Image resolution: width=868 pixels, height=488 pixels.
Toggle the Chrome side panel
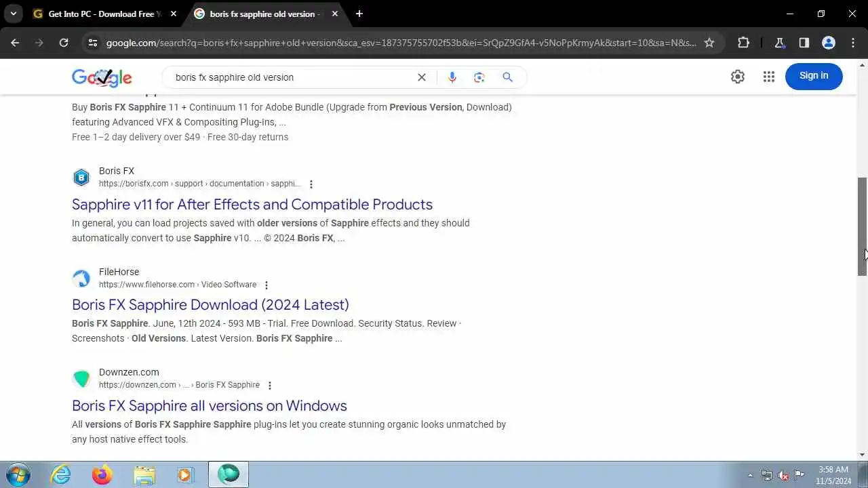pos(804,43)
